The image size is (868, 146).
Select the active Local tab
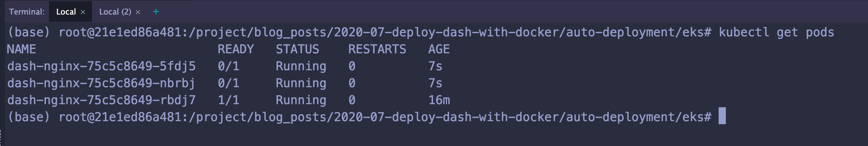pyautogui.click(x=66, y=12)
